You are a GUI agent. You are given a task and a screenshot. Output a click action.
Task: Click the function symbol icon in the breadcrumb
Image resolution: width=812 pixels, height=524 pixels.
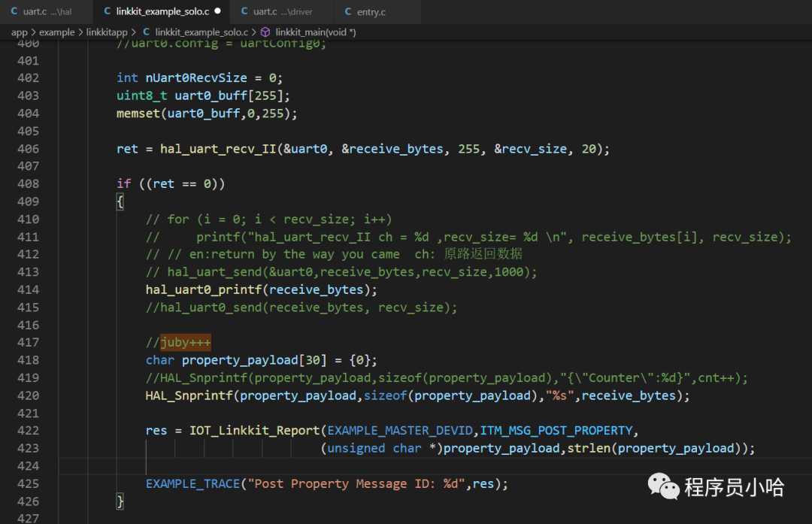point(265,32)
